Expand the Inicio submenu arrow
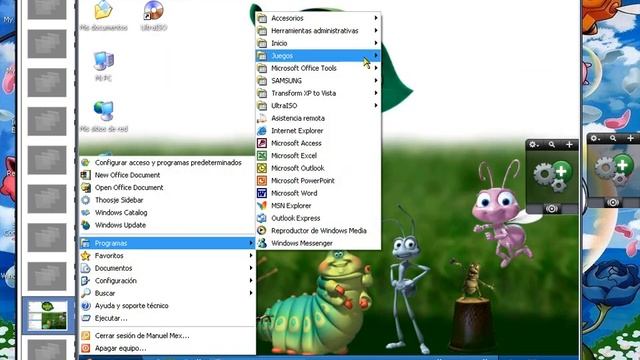The image size is (640, 360). pyautogui.click(x=376, y=43)
